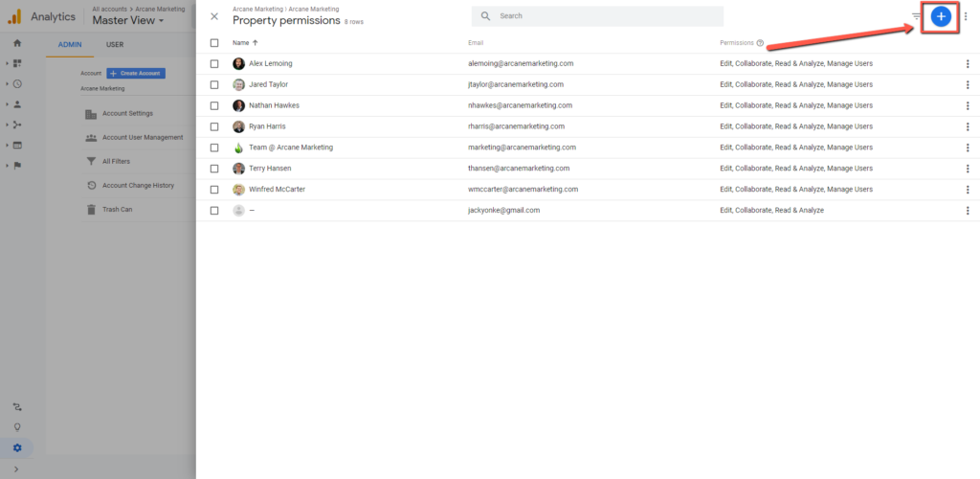
Task: Check the box for jackyonke@gmail.com row
Action: (x=214, y=211)
